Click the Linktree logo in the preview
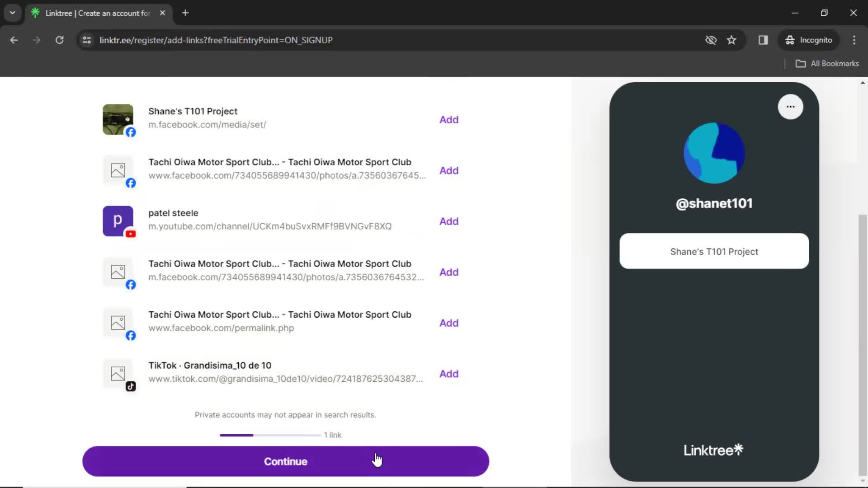Image resolution: width=868 pixels, height=488 pixels. click(713, 450)
